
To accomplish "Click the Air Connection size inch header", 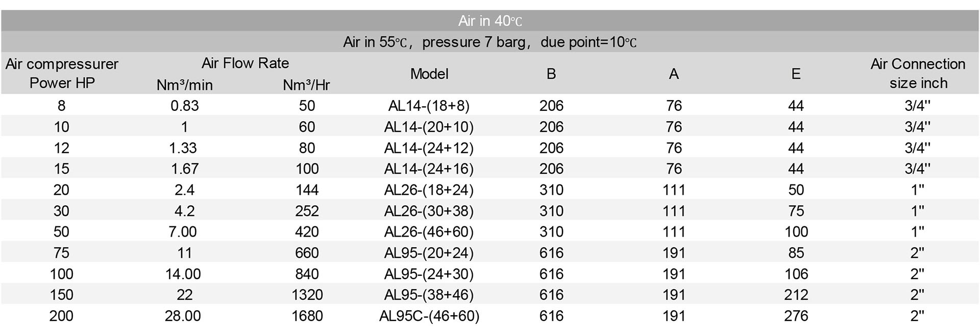I will pos(918,73).
